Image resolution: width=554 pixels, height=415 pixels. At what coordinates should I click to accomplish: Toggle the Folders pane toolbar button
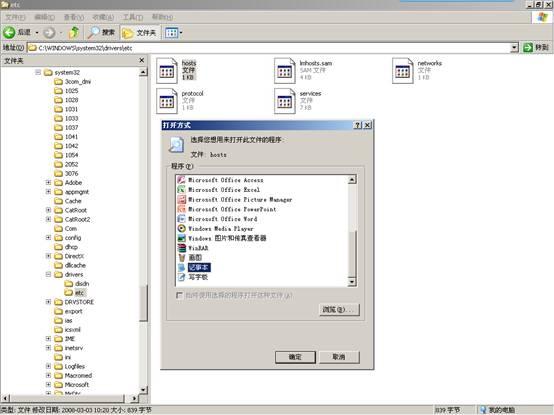(x=140, y=33)
